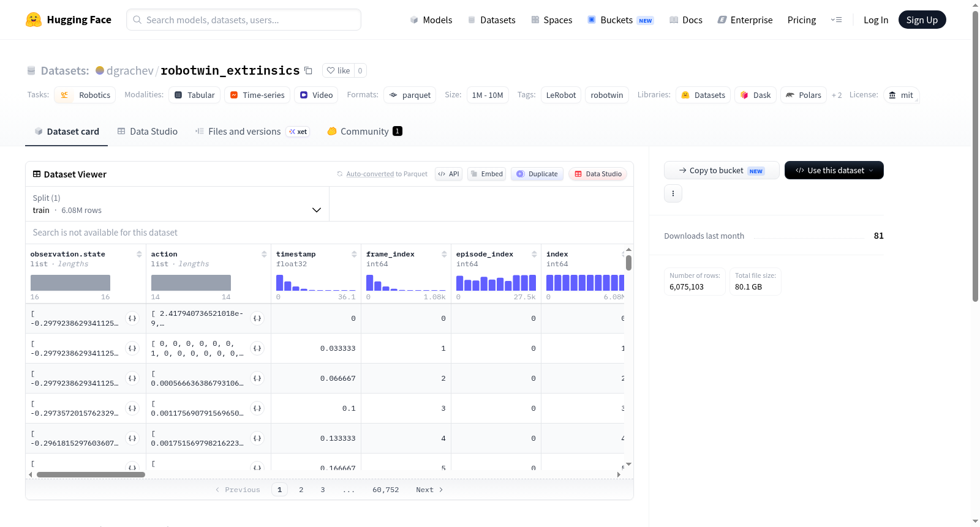Viewport: 980px width, 527px height.
Task: Expand observation.state cell -0.2961815297603607
Action: coord(132,438)
